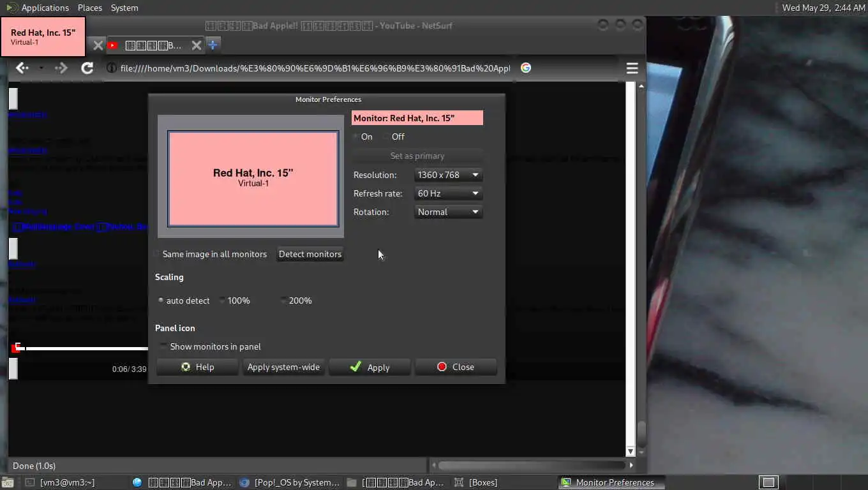
Task: Click Set as primary button
Action: tap(417, 156)
